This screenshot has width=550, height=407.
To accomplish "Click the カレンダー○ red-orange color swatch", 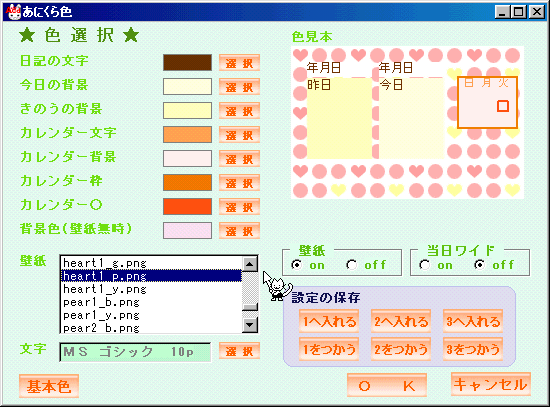I will point(187,207).
